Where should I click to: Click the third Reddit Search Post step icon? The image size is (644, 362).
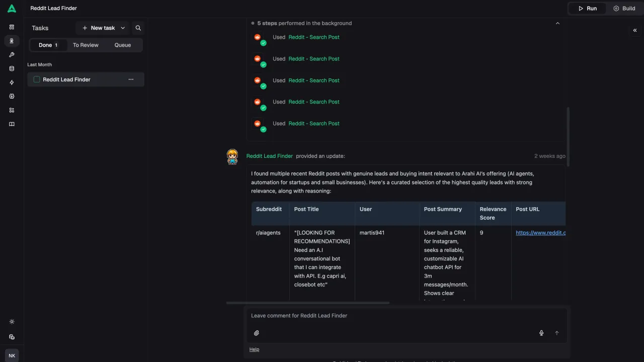(x=259, y=81)
